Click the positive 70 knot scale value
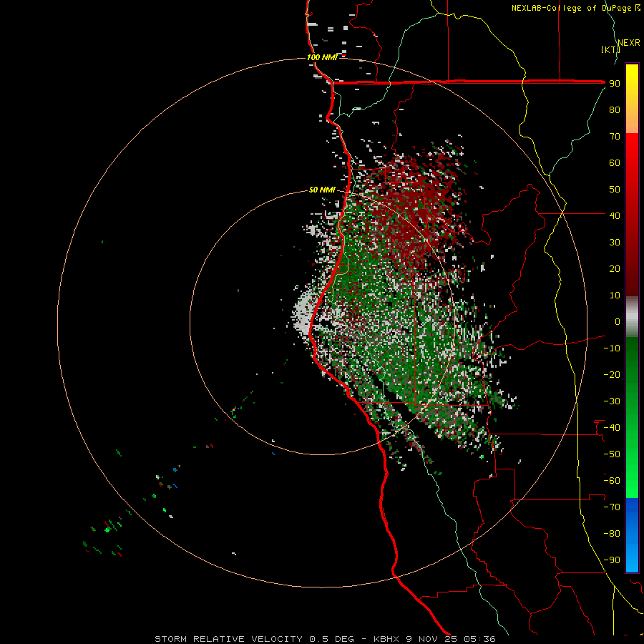644x644 pixels. pos(615,137)
